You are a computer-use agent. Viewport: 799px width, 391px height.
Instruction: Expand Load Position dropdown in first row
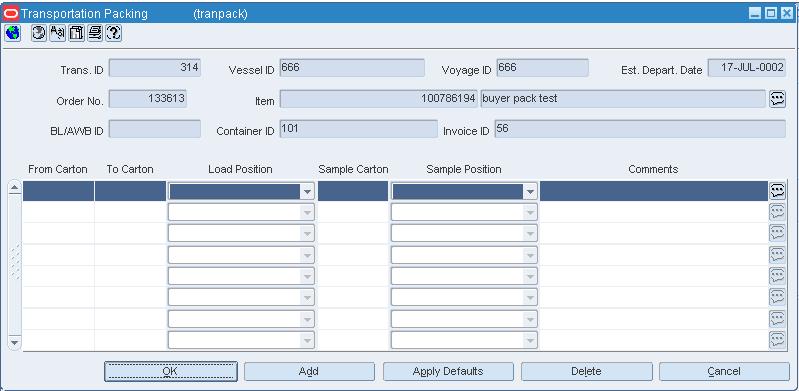(307, 192)
